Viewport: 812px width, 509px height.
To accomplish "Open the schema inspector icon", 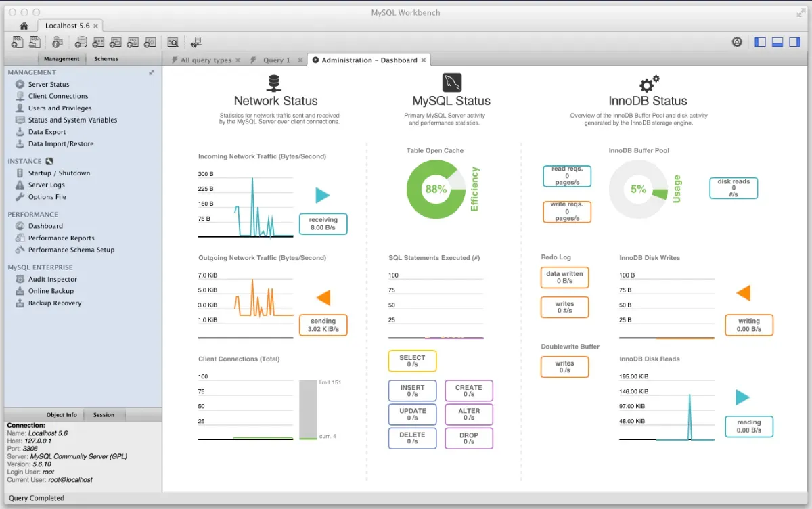I will (58, 42).
